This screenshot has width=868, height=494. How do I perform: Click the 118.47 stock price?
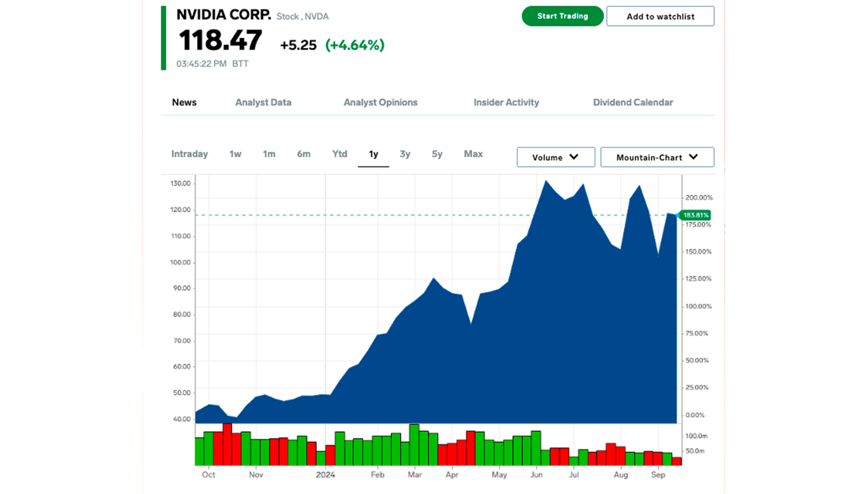point(220,40)
